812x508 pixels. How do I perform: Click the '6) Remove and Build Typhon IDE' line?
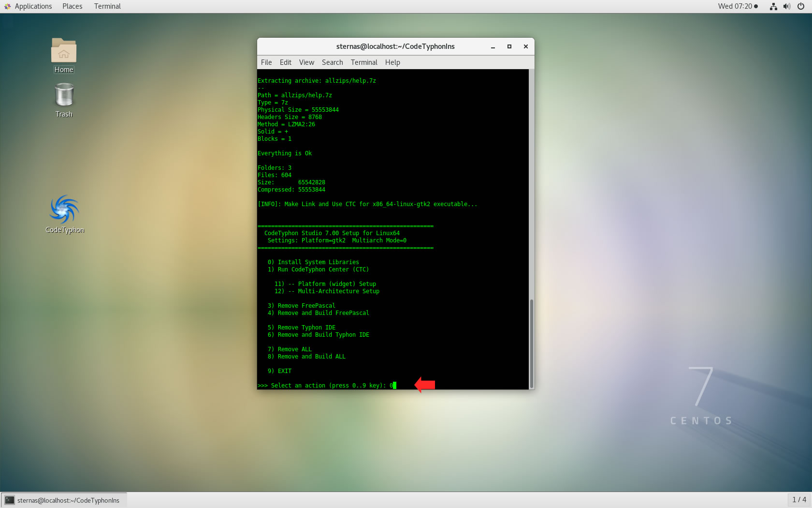tap(319, 335)
